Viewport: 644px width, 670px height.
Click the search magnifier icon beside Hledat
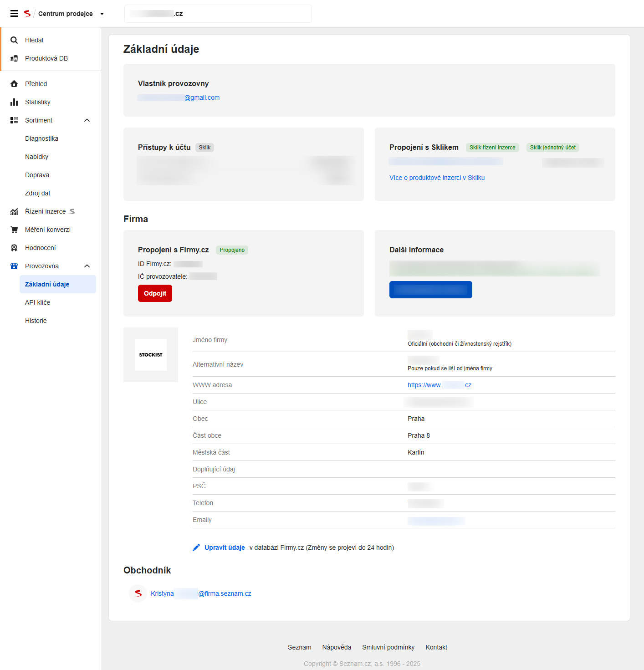click(14, 40)
